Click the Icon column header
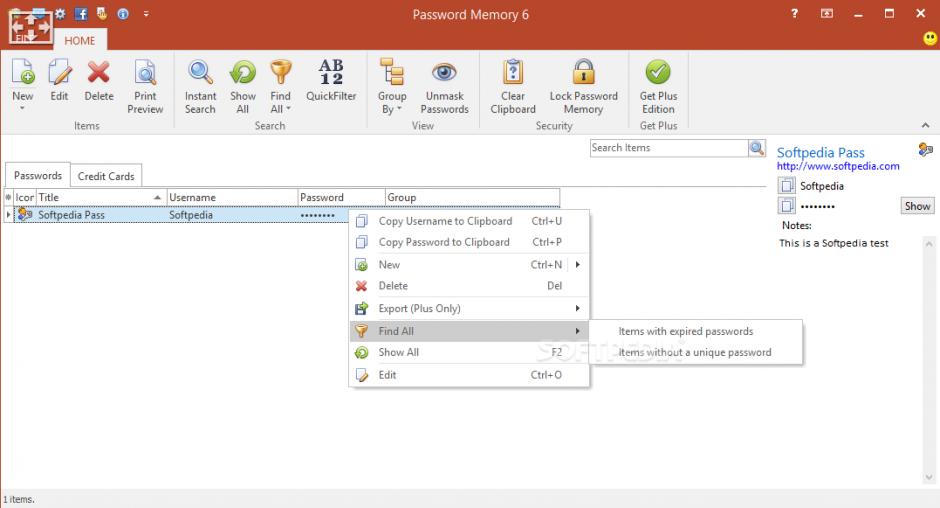This screenshot has height=508, width=940. (25, 197)
